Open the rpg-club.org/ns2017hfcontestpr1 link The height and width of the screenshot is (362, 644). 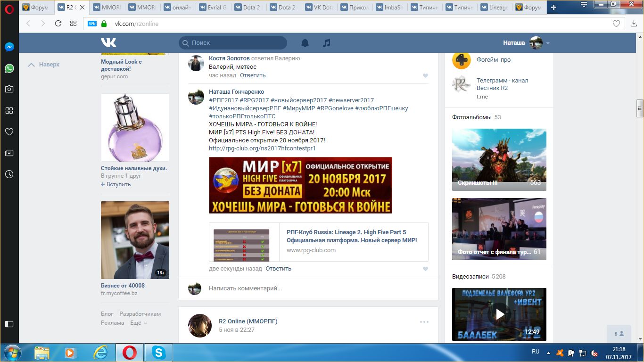(x=262, y=148)
